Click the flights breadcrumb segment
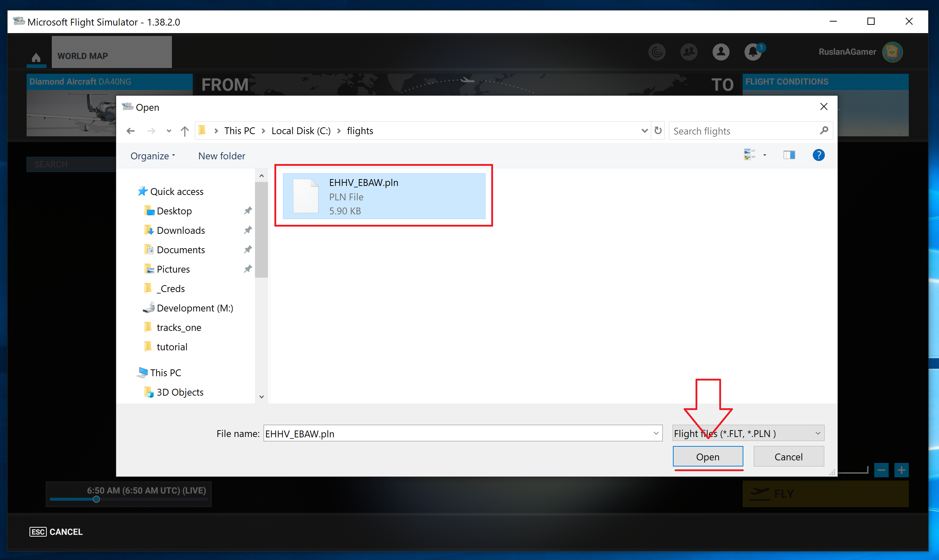Image resolution: width=939 pixels, height=560 pixels. pos(360,131)
